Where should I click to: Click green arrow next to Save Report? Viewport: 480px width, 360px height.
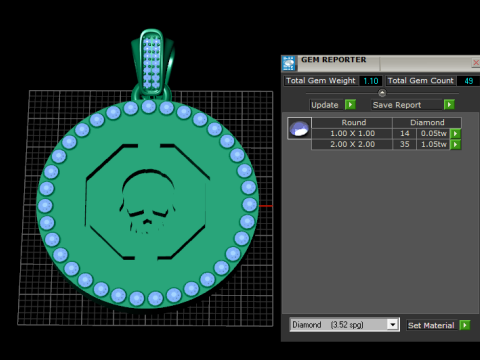pyautogui.click(x=449, y=105)
